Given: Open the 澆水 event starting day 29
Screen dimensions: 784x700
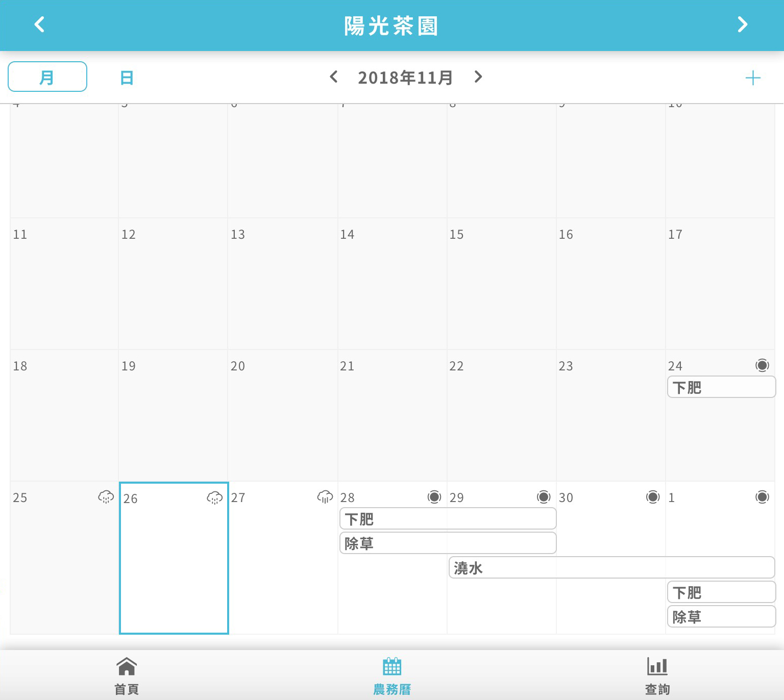Looking at the screenshot, I should (x=611, y=568).
